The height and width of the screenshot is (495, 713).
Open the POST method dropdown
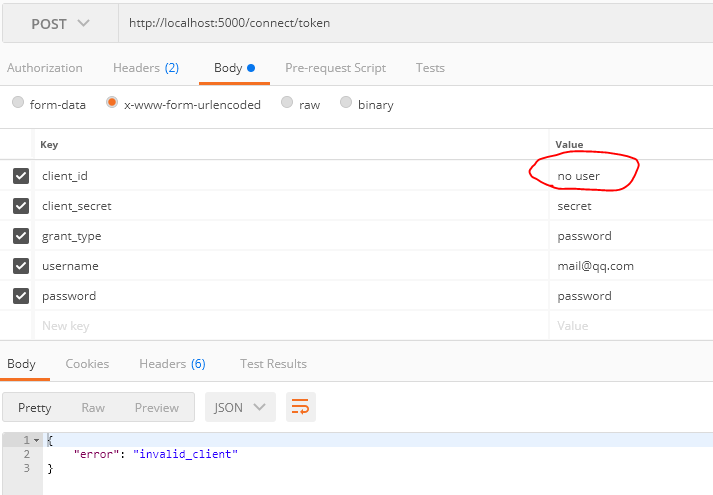60,24
